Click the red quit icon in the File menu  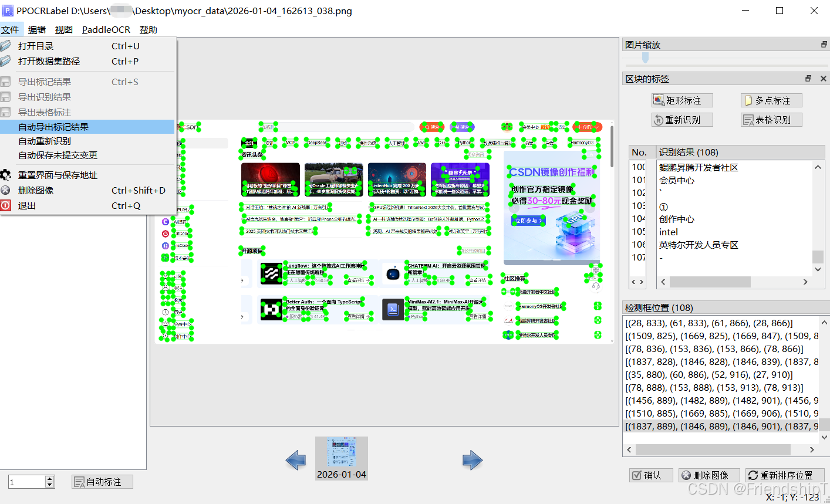[5, 205]
